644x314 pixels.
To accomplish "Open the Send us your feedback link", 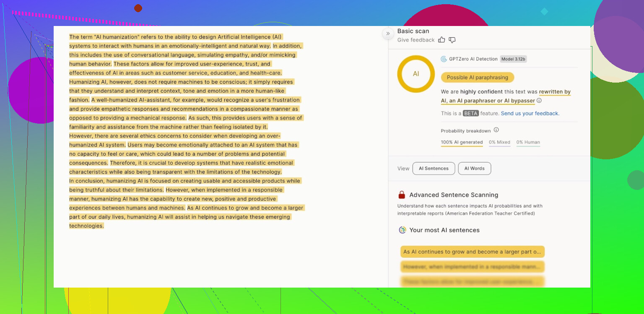I will (530, 113).
